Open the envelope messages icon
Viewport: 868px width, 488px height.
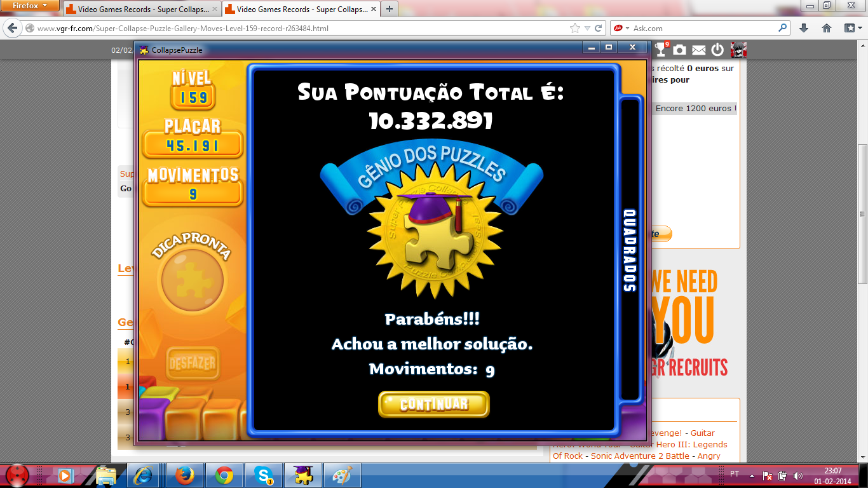pos(699,50)
